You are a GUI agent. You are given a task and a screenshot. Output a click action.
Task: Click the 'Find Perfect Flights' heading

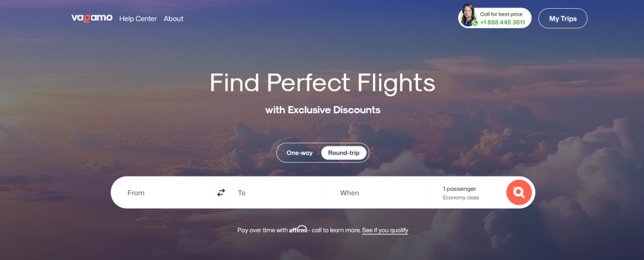click(323, 84)
